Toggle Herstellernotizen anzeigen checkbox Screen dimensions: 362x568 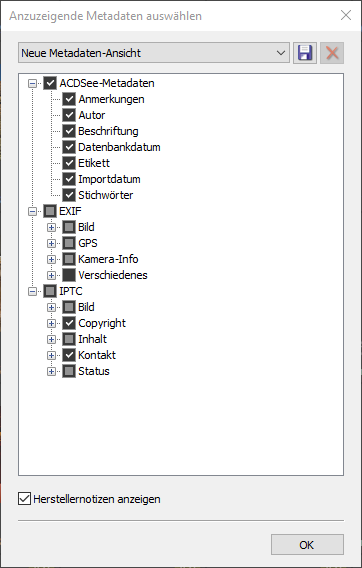pos(24,499)
